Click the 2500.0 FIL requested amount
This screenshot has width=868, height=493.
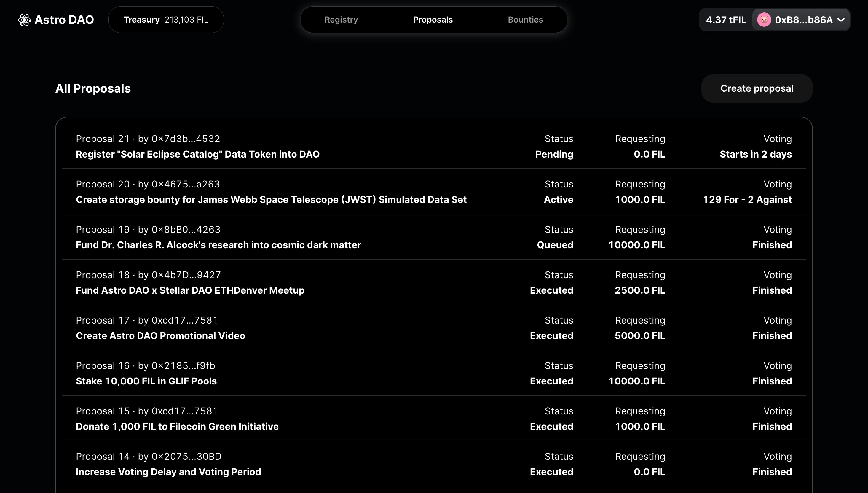click(640, 290)
